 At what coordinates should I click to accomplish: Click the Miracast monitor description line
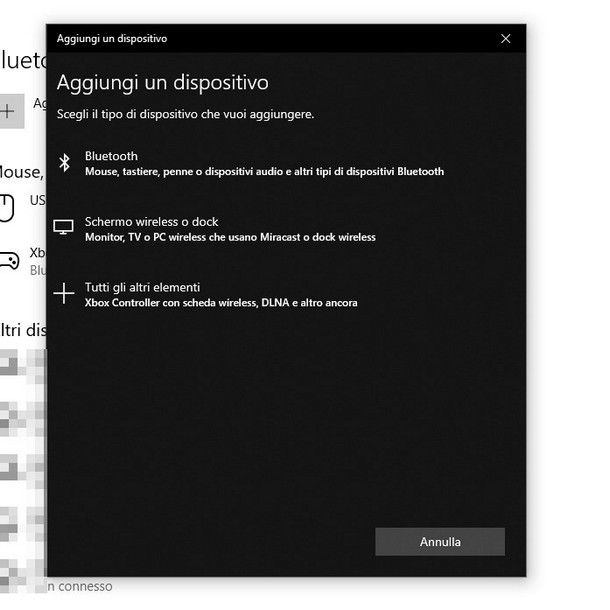click(x=230, y=237)
